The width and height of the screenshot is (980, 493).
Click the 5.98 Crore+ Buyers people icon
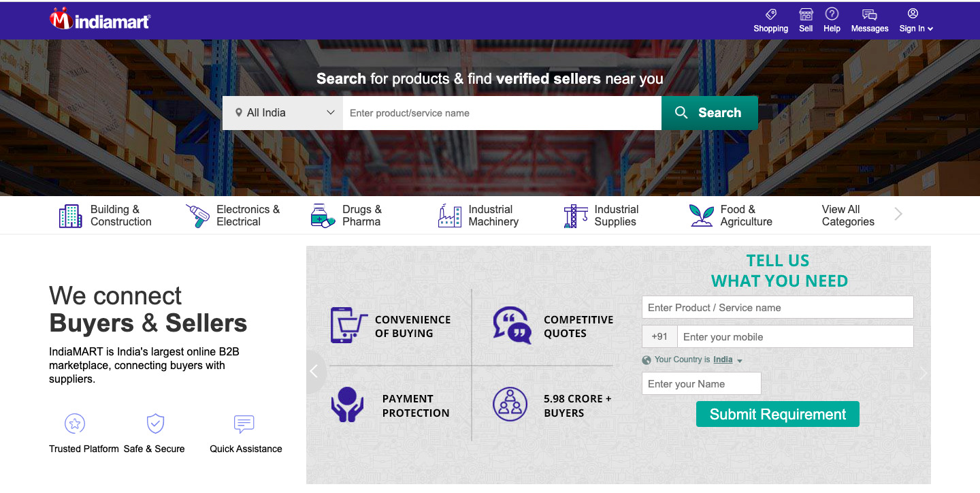coord(510,404)
